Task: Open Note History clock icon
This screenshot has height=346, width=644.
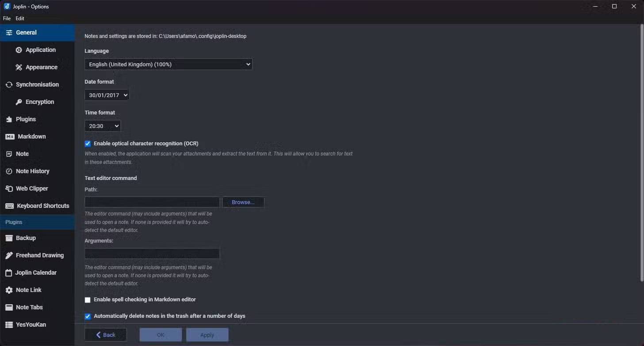Action: click(9, 171)
